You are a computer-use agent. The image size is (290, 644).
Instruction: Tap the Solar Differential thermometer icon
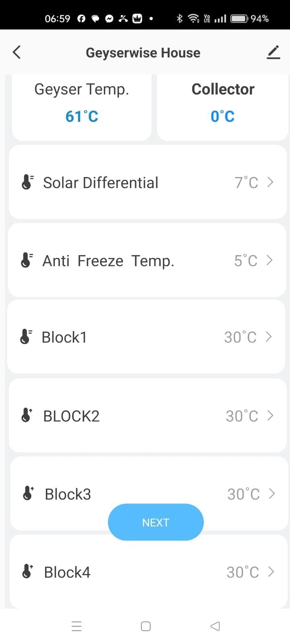coord(27,182)
